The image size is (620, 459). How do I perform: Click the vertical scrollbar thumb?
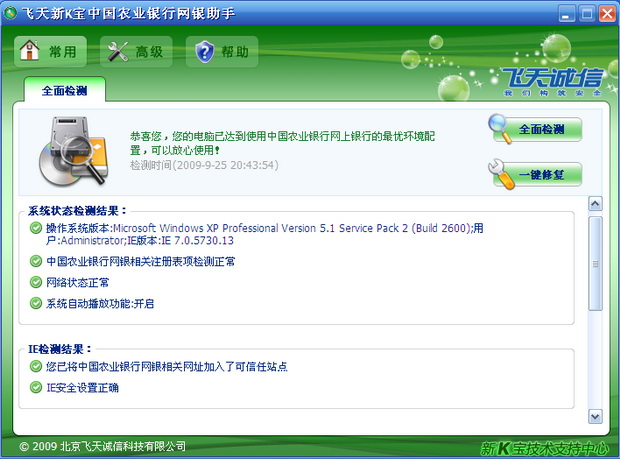(595, 265)
